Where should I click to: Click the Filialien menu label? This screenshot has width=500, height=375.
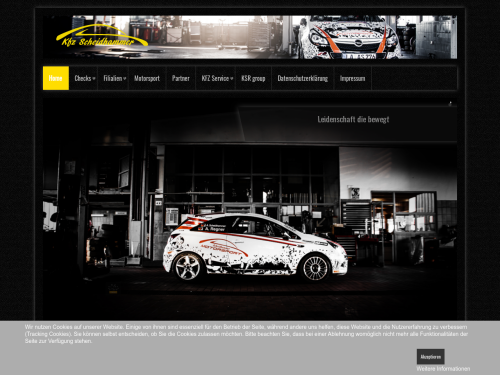[x=113, y=78]
